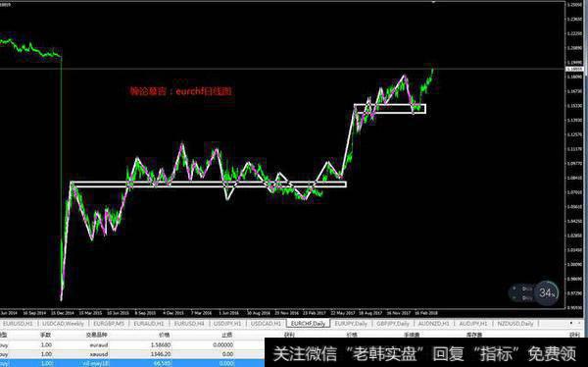588x367 pixels.
Task: Click the upload speed indicator on floating widget
Action: click(524, 288)
